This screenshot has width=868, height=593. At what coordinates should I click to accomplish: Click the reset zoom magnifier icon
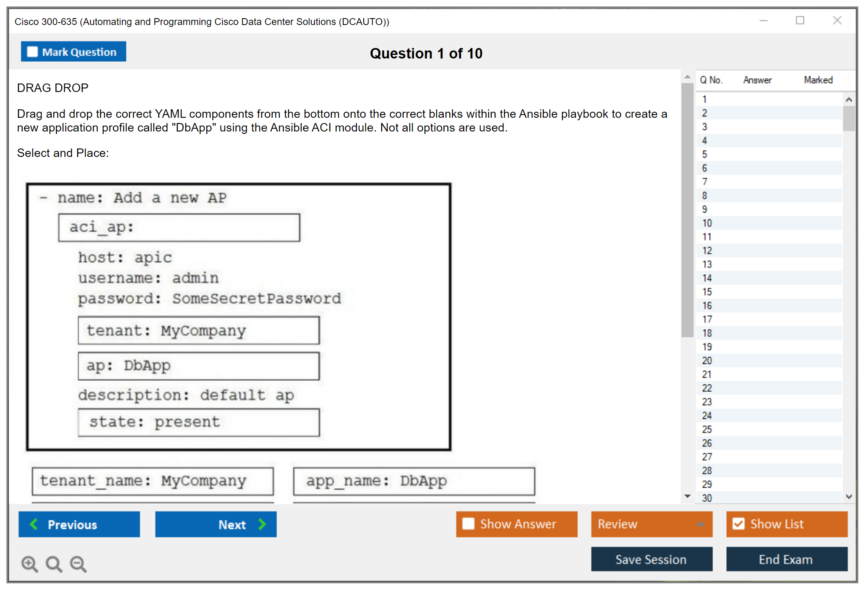54,564
